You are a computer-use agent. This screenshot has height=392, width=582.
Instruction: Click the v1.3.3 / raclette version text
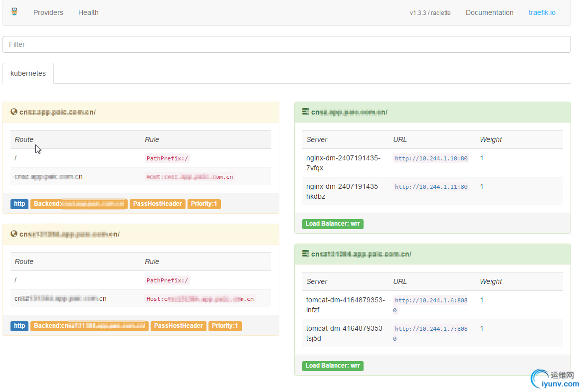tap(430, 13)
